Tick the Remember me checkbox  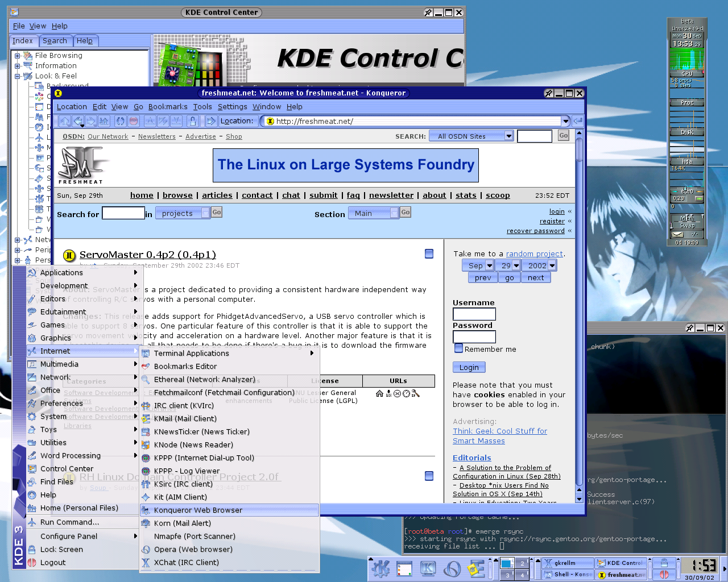(458, 348)
